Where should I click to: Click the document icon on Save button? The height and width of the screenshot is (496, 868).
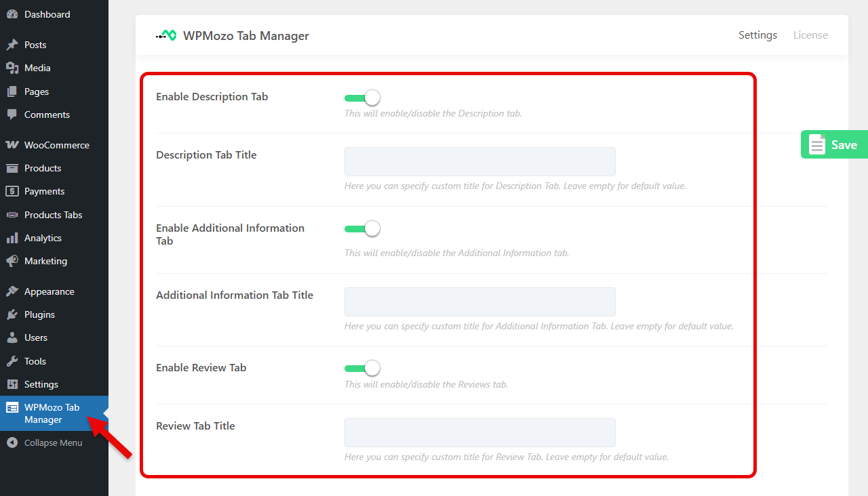point(817,144)
